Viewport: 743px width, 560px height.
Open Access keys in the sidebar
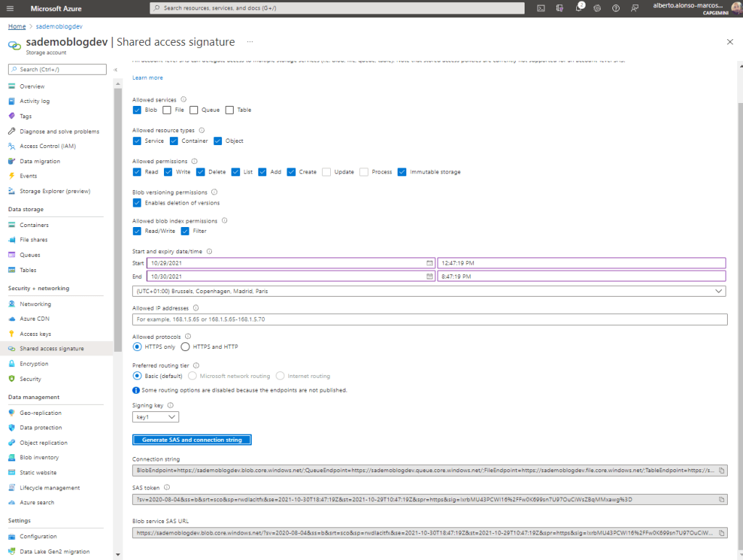[35, 334]
